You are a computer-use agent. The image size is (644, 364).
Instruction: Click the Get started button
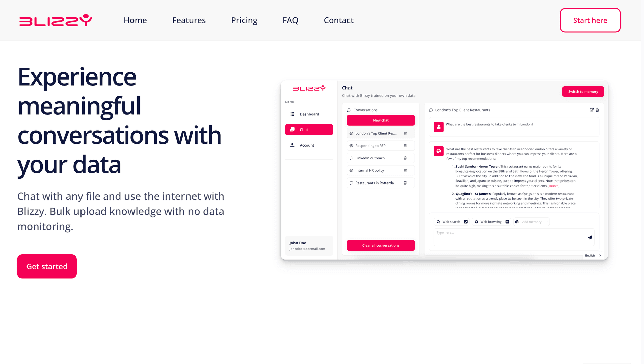pyautogui.click(x=47, y=266)
